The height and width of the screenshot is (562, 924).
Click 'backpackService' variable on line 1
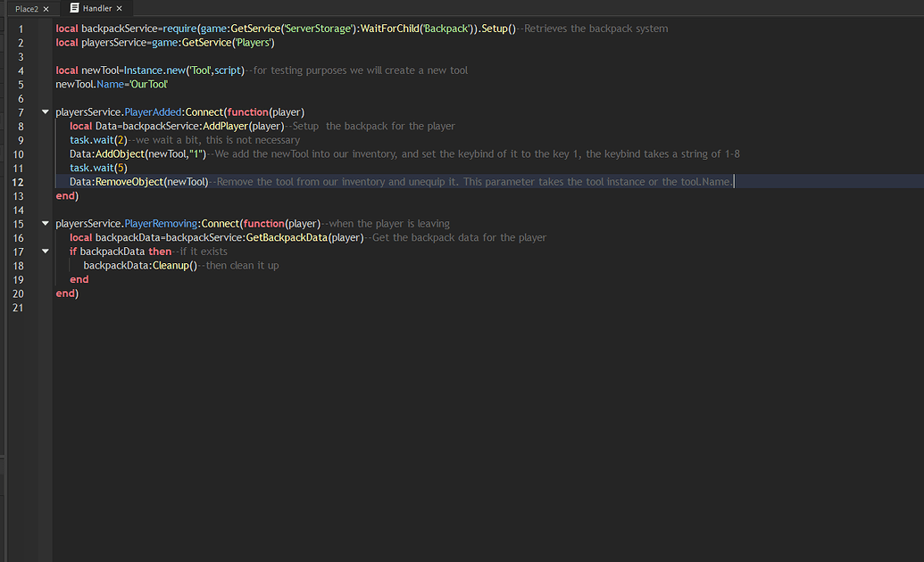point(119,29)
